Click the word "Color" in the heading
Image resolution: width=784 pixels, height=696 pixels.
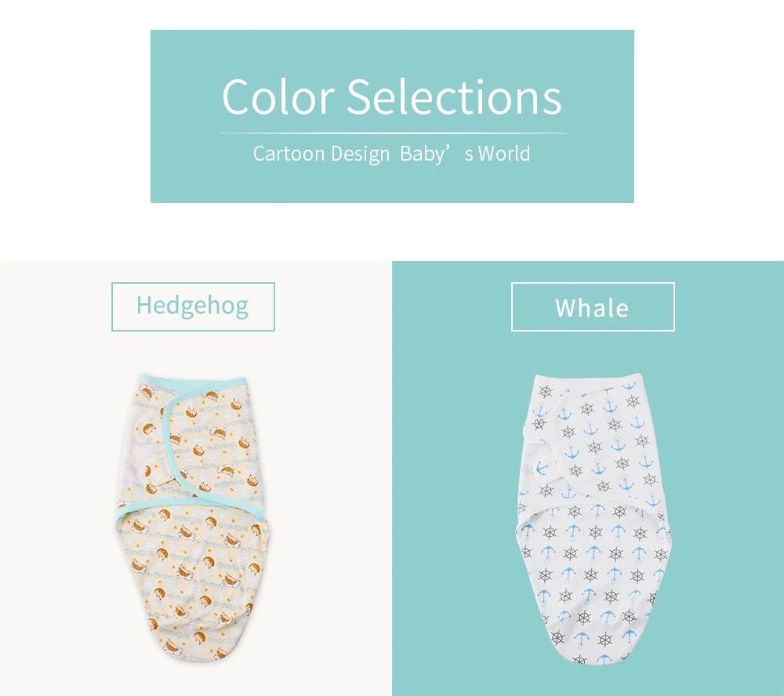[x=278, y=96]
